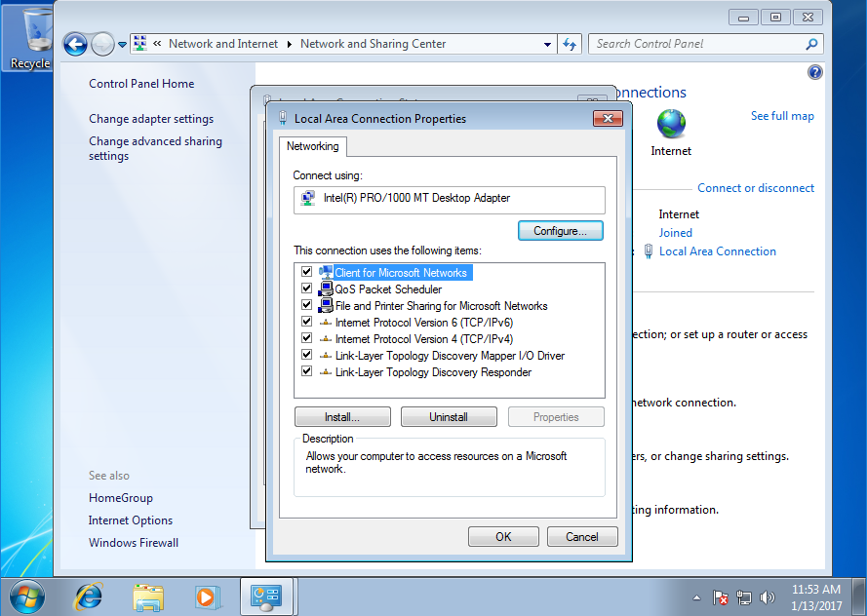Disable Internet Protocol Version 6 (TCP/IPv6)
The image size is (867, 616).
point(306,322)
